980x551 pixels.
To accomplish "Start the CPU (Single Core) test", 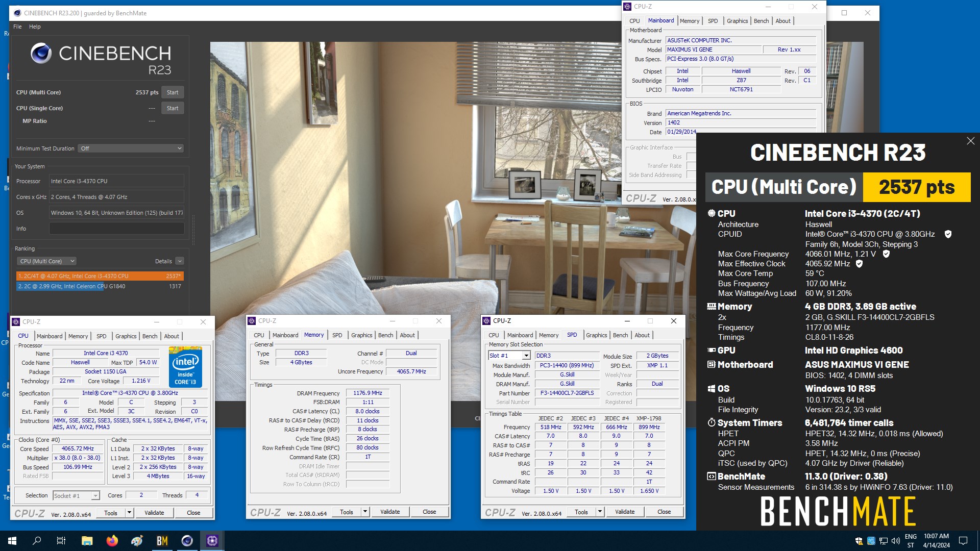I will pos(173,108).
